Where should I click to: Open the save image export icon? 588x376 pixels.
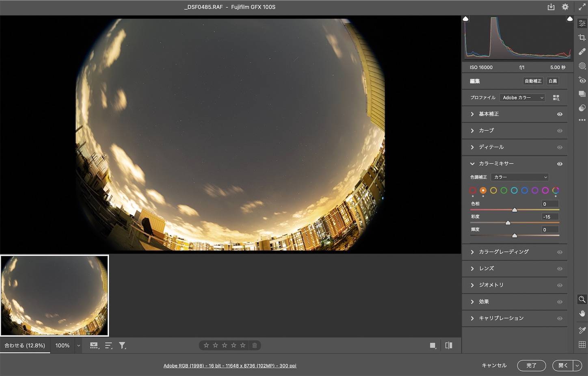[551, 7]
